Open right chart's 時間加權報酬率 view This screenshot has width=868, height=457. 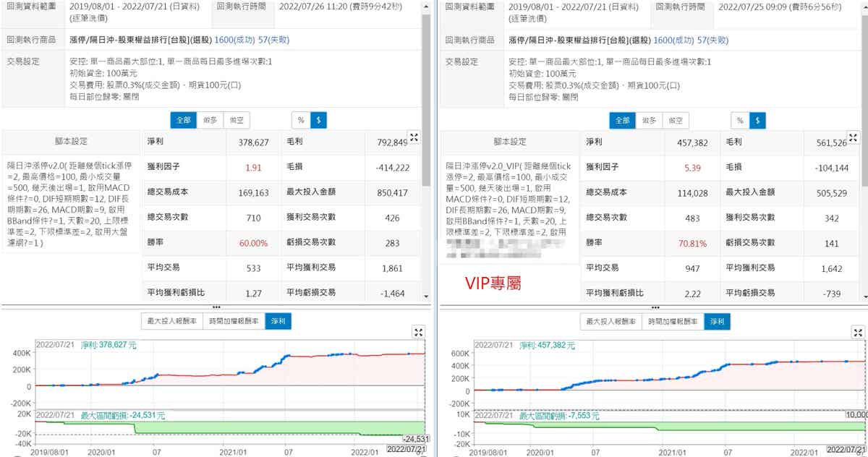tap(672, 322)
